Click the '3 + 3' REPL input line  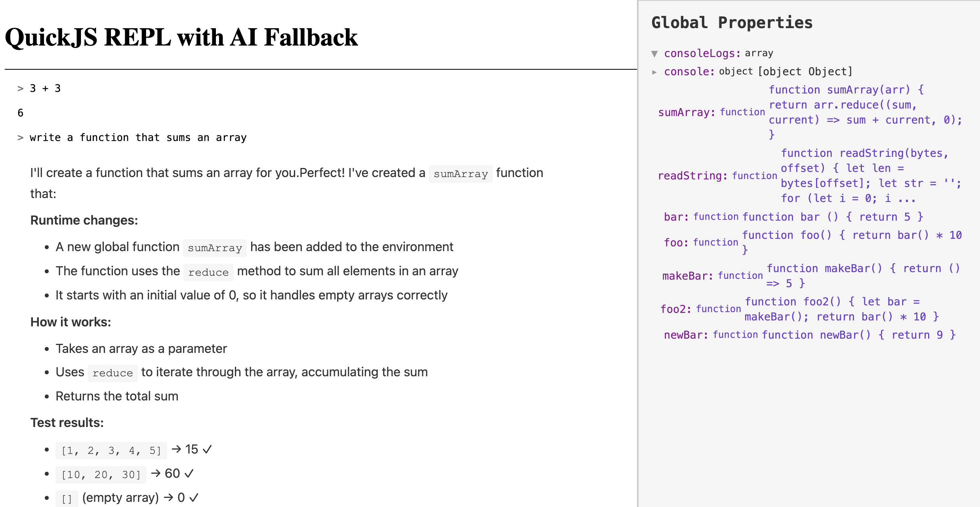pos(45,88)
